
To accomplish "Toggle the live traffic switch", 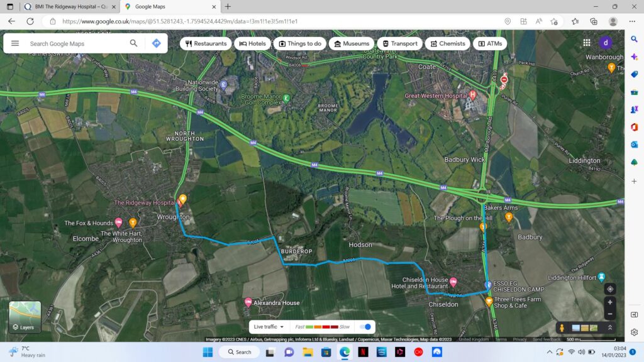I will coord(365,327).
